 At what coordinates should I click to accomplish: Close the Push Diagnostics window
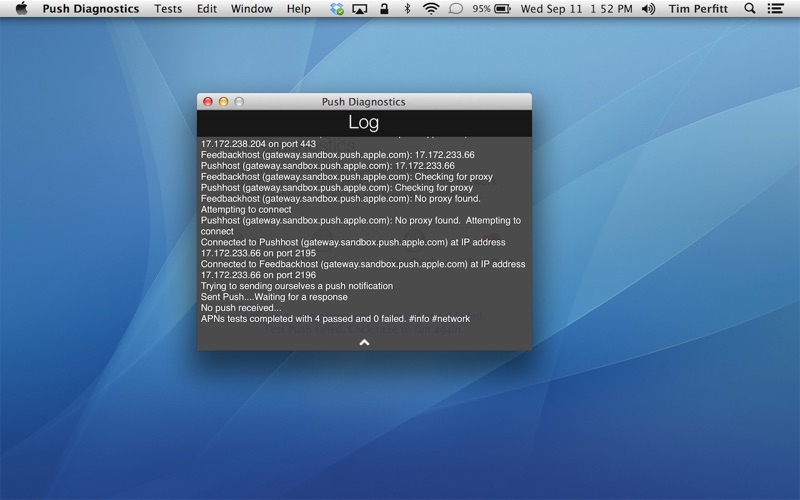[x=208, y=102]
